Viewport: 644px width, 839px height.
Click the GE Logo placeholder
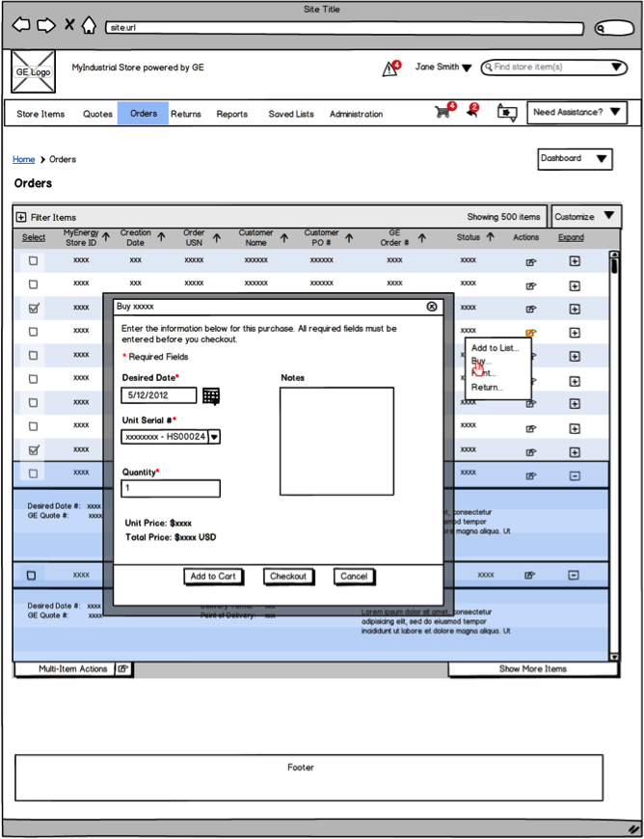tap(33, 71)
